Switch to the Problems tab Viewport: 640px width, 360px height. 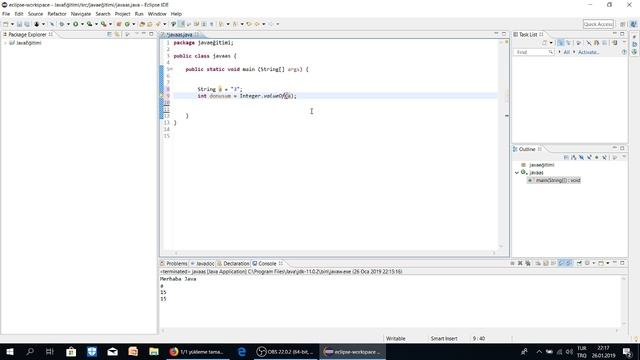click(x=174, y=264)
